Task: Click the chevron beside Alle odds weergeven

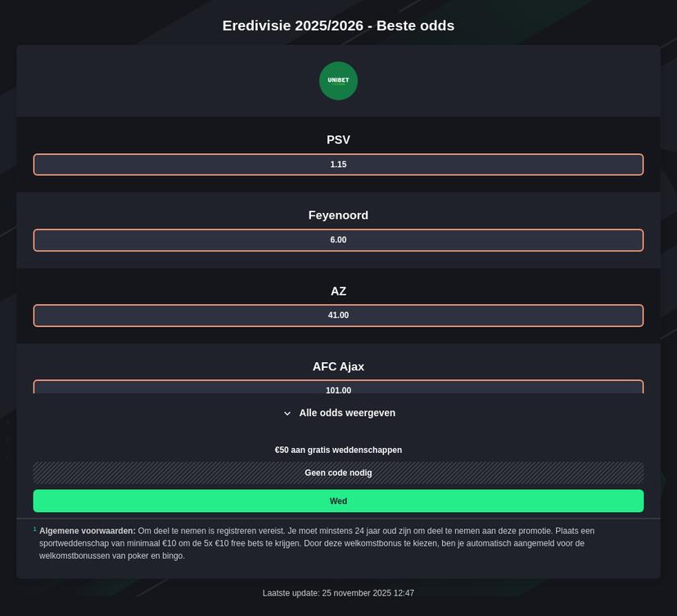Action: coord(287,414)
